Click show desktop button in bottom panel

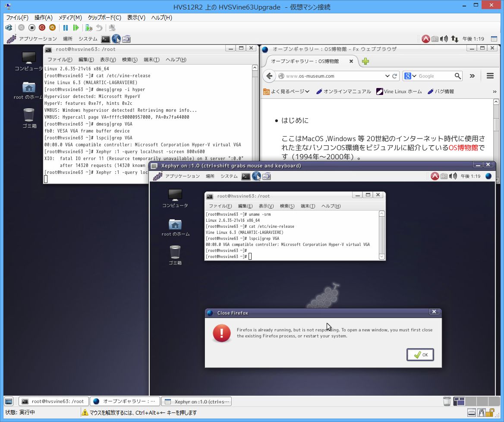[9, 401]
